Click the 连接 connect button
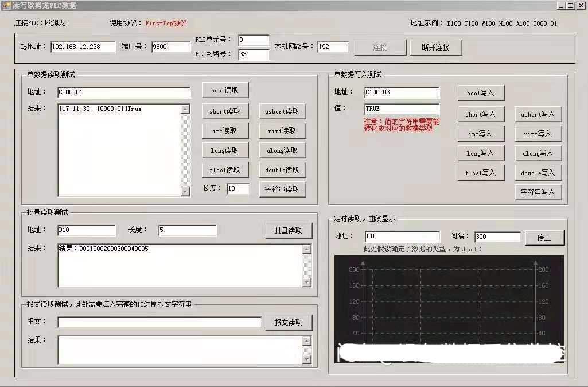Image resolution: width=588 pixels, height=387 pixels. (380, 48)
